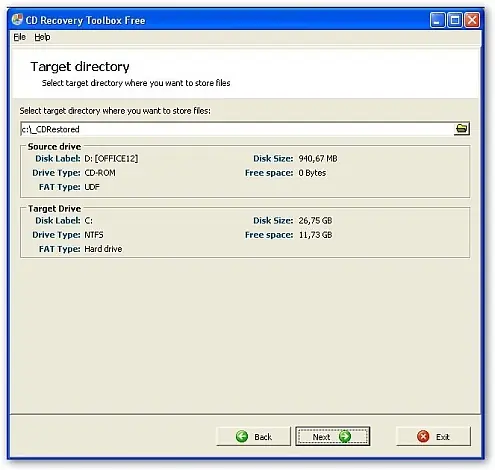Maximize the CD Recovery Toolbox window
This screenshot has height=470, width=495.
tap(455, 20)
